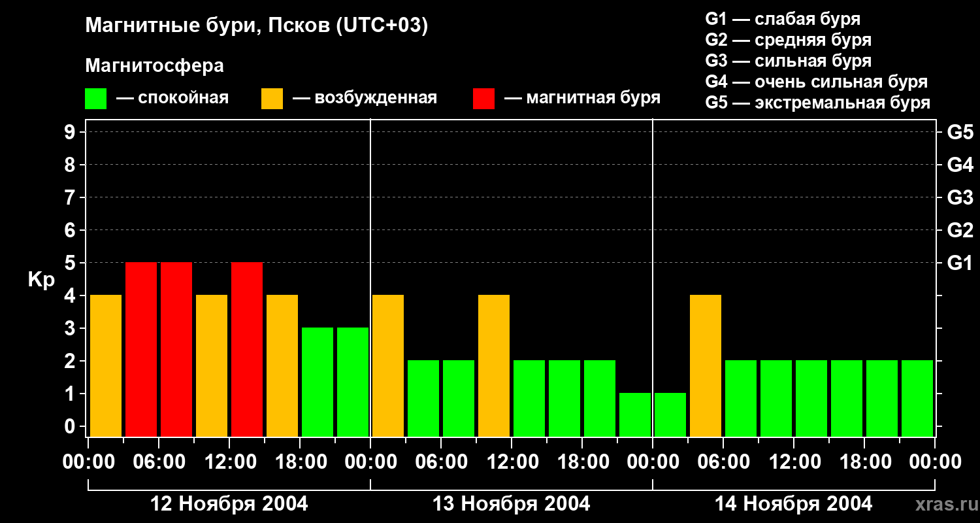This screenshot has width=980, height=523.
Task: Click the G1 label on right axis
Action: 960,263
